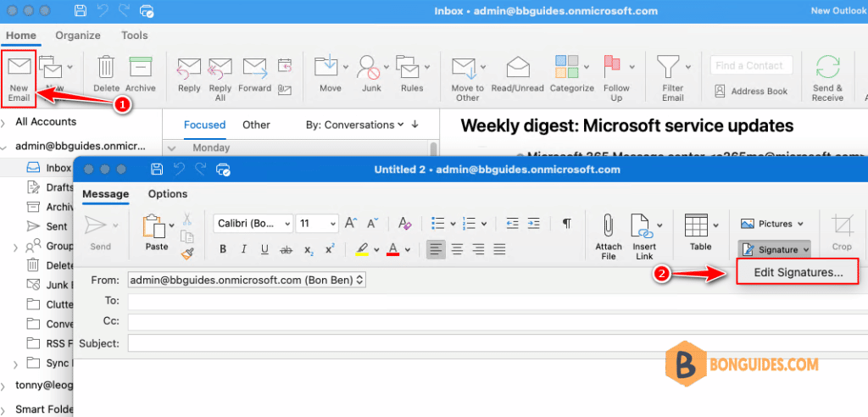This screenshot has width=868, height=417.
Task: Switch to the Organize ribbon tab
Action: [x=78, y=36]
